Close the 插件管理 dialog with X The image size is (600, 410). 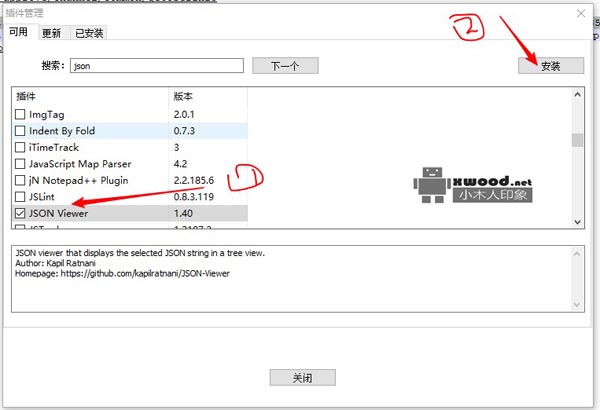pos(581,13)
